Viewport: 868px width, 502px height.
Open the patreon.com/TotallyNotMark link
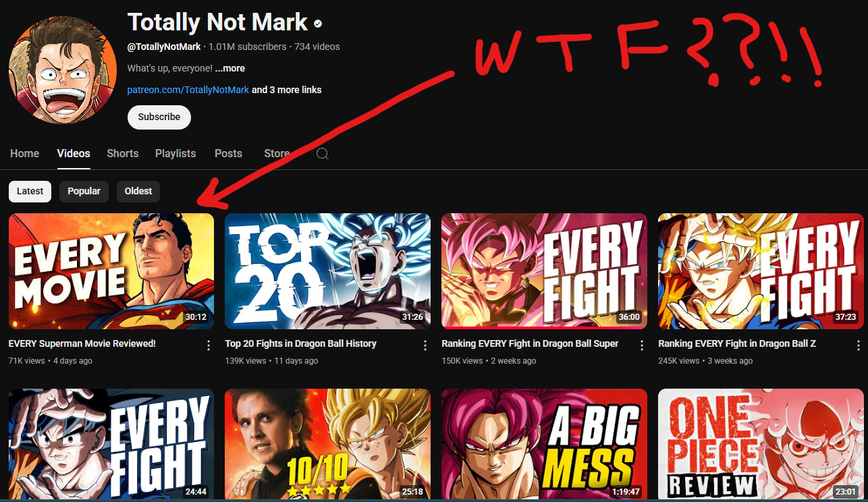click(188, 90)
